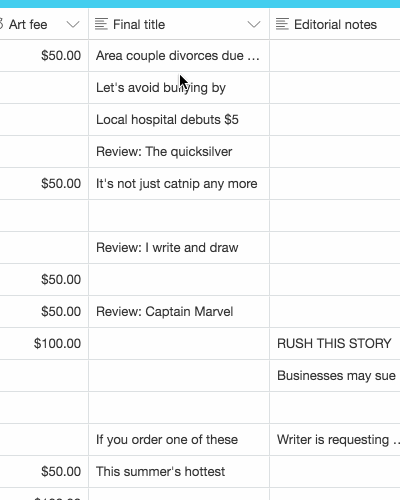Select the Editorial notes column header
The height and width of the screenshot is (500, 400).
point(335,24)
